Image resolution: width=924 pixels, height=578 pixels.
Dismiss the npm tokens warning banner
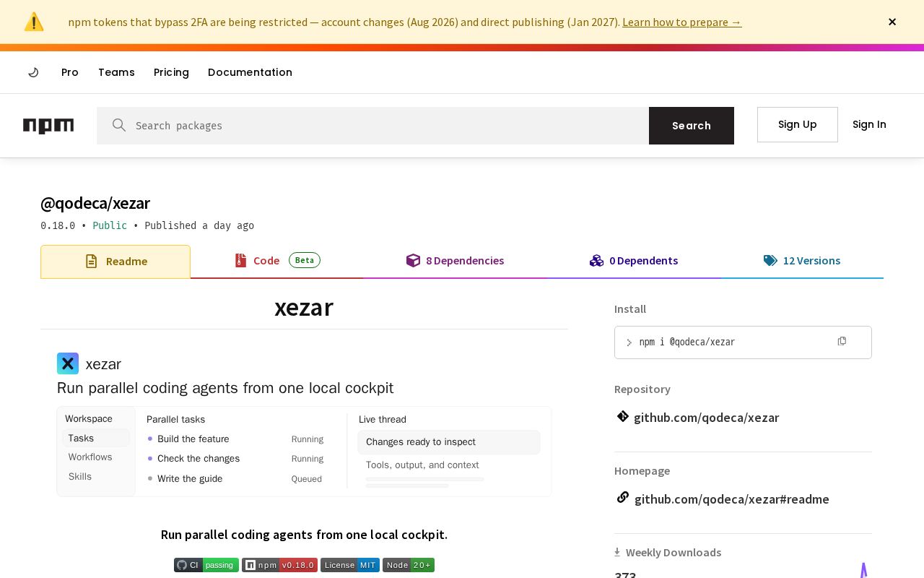[892, 22]
